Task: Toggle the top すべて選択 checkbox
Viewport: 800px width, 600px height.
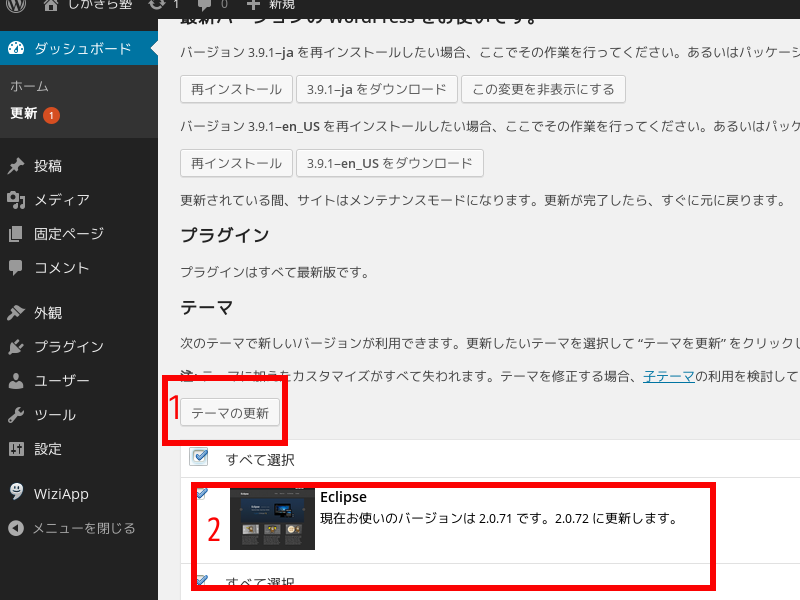Action: (199, 457)
